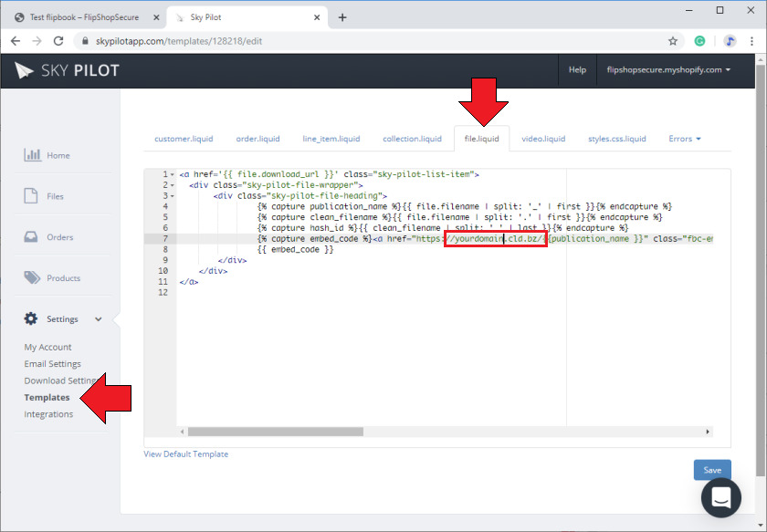Viewport: 767px width, 532px height.
Task: Click the Files document icon
Action: (x=31, y=195)
